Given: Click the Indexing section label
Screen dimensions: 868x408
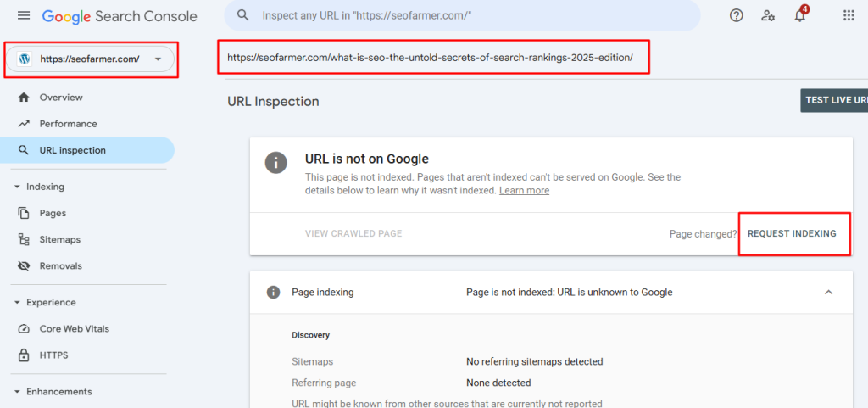Looking at the screenshot, I should tap(46, 187).
